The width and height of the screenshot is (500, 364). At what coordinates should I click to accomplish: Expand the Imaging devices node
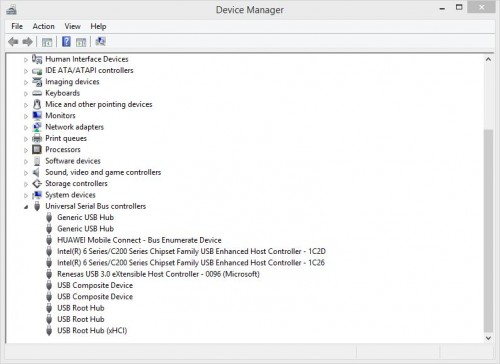tap(26, 83)
